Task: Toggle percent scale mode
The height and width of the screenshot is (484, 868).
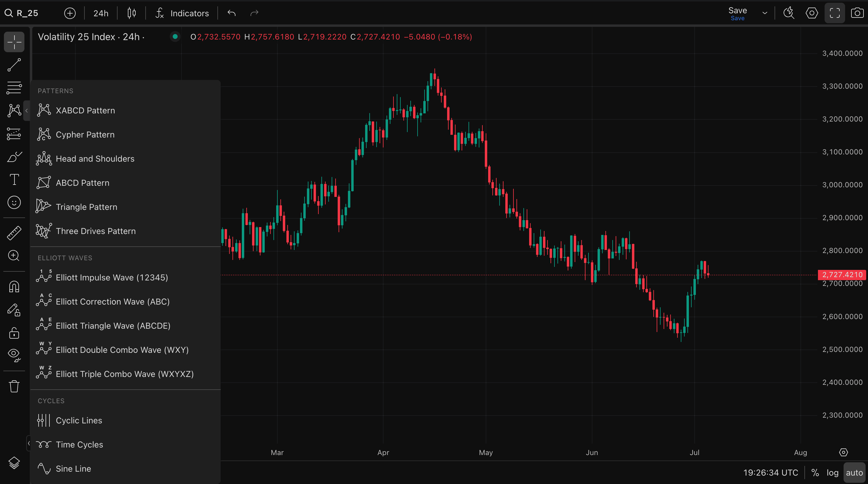Action: [815, 473]
